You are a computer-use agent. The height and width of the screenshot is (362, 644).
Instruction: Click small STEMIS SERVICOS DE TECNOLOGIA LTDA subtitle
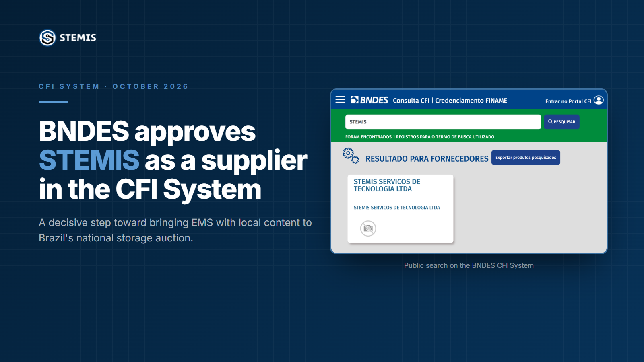(396, 208)
